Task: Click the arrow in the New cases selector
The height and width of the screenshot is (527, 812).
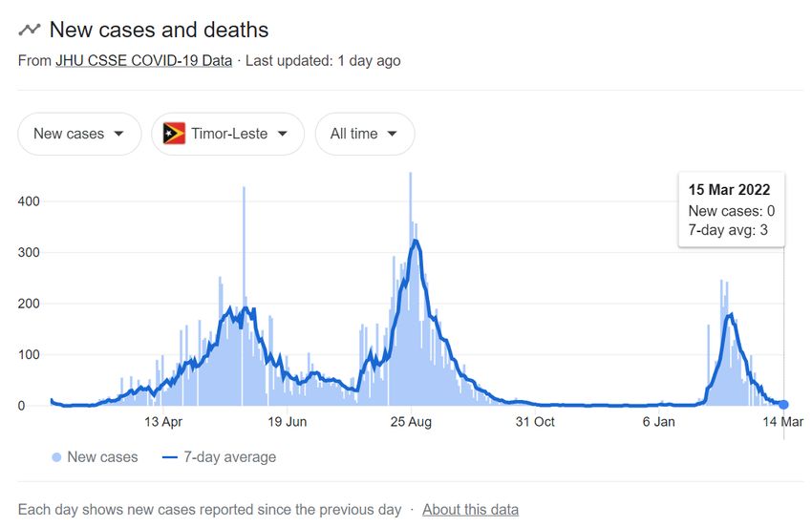Action: click(x=118, y=134)
